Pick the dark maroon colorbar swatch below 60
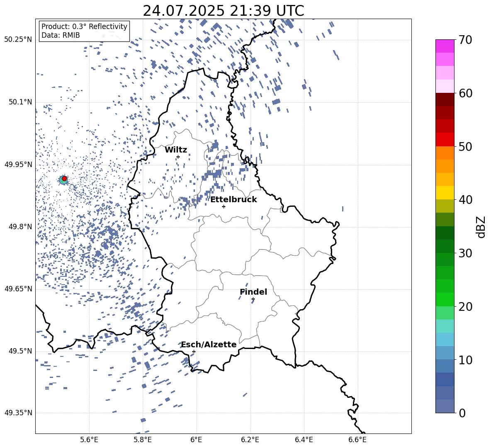Screen dimensions: 491x448 pos(445,100)
